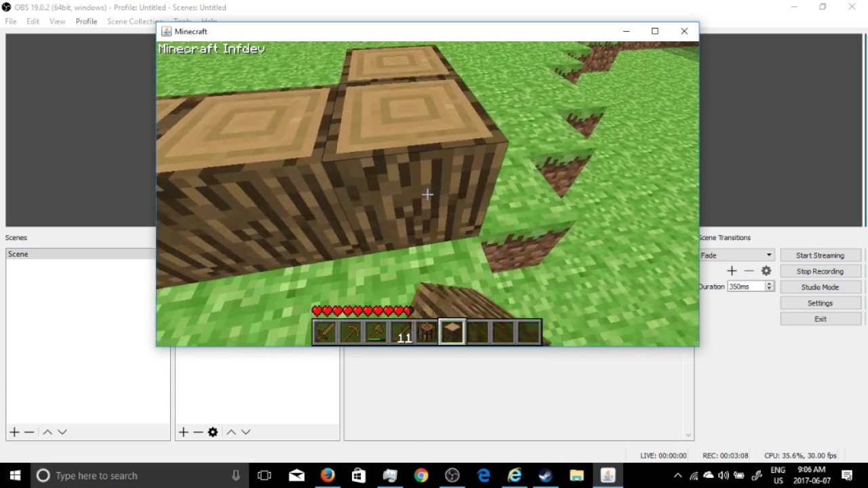This screenshot has height=488, width=868.
Task: Open the Mail app from the taskbar
Action: [296, 475]
